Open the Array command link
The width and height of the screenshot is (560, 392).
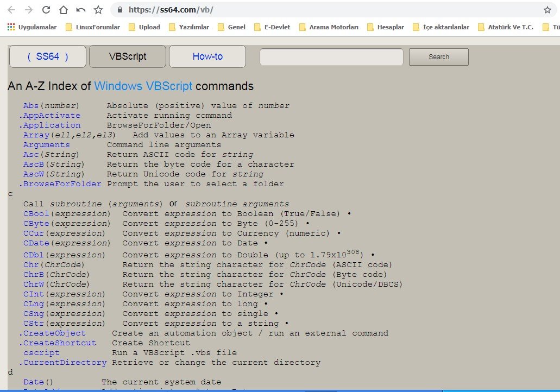pyautogui.click(x=36, y=135)
